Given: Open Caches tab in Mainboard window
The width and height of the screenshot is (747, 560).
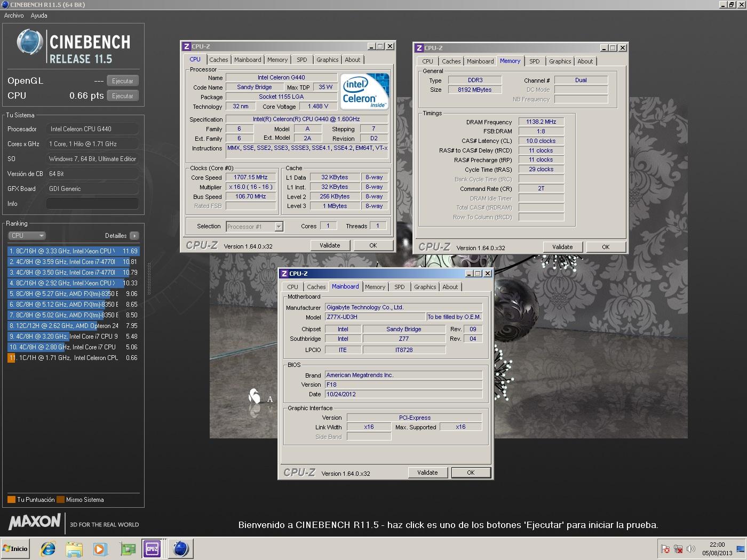Looking at the screenshot, I should tap(316, 287).
